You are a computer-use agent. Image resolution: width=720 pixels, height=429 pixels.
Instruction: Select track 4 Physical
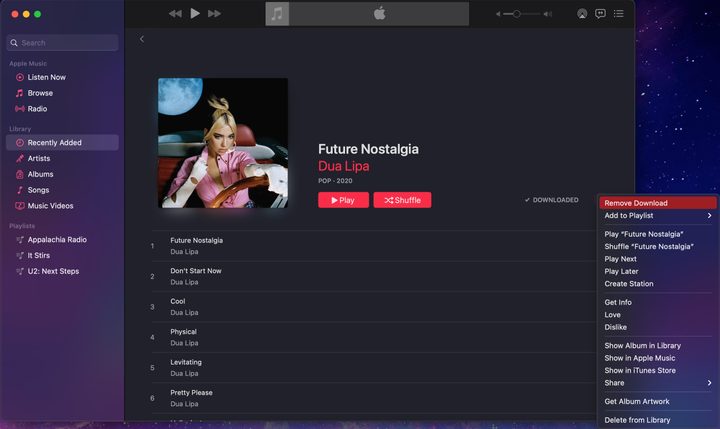(x=374, y=337)
